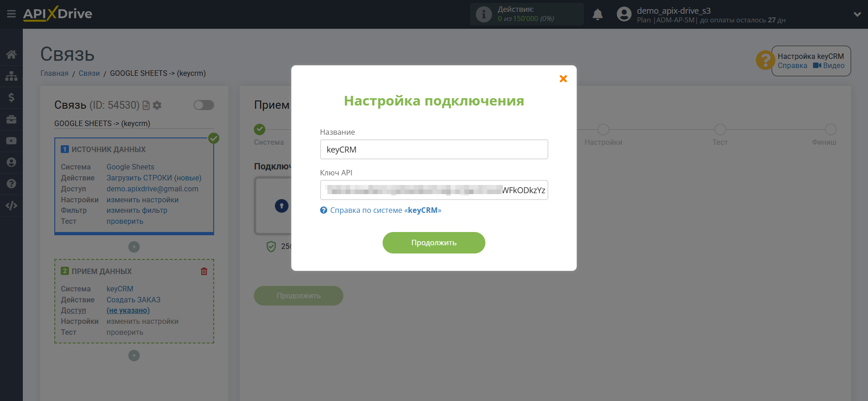Open notifications bell
Viewport: 868px width, 401px height.
597,15
